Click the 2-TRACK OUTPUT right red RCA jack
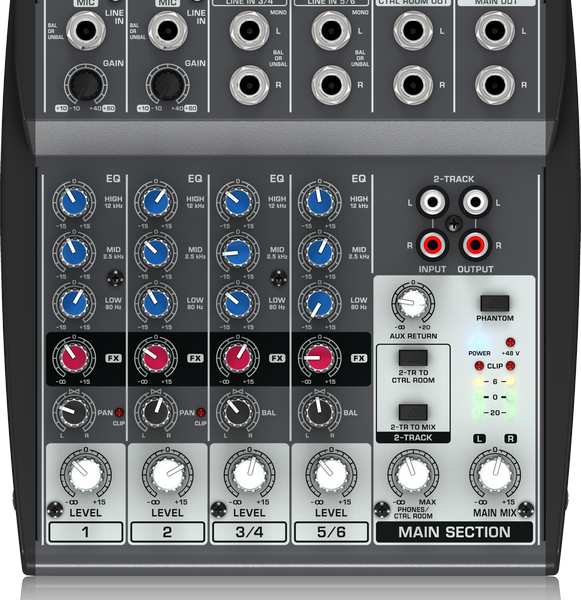 tap(475, 244)
